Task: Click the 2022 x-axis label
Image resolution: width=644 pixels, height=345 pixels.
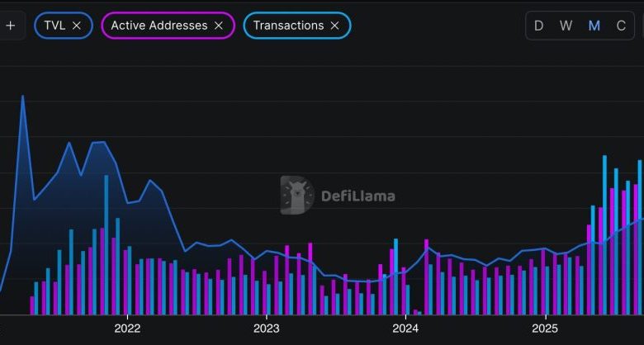Action: click(127, 328)
